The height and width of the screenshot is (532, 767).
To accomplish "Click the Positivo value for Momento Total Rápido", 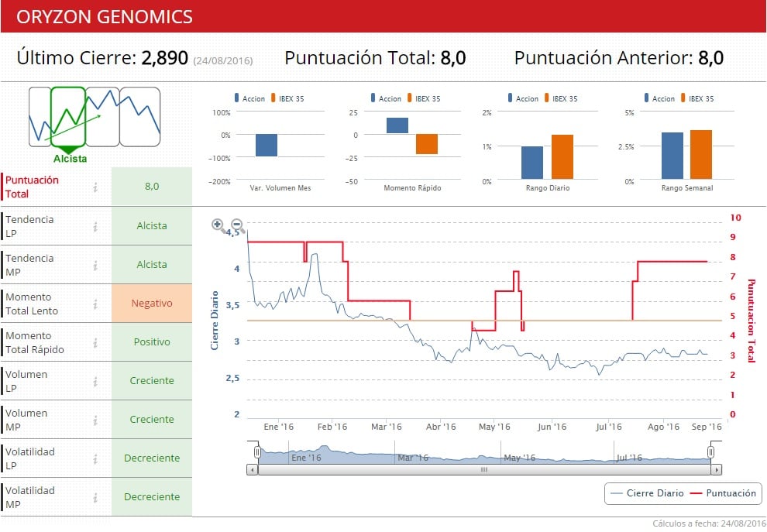I will pyautogui.click(x=152, y=342).
